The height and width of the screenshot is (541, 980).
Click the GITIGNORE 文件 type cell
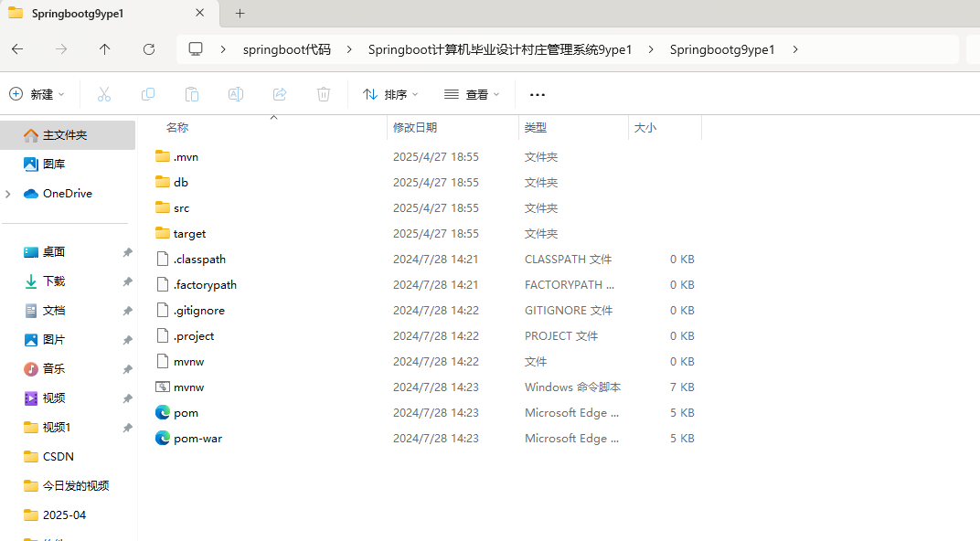568,311
